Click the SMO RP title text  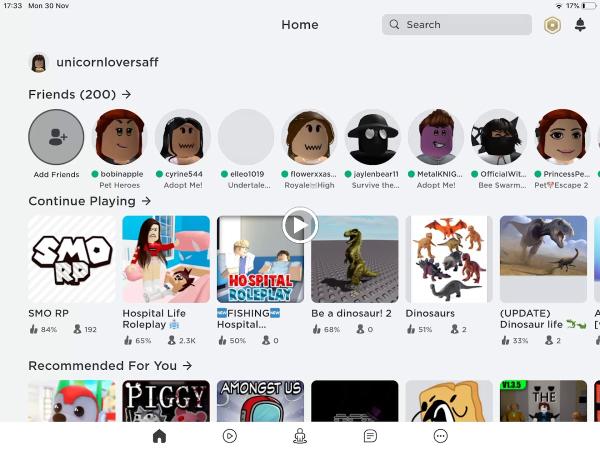[x=49, y=313]
